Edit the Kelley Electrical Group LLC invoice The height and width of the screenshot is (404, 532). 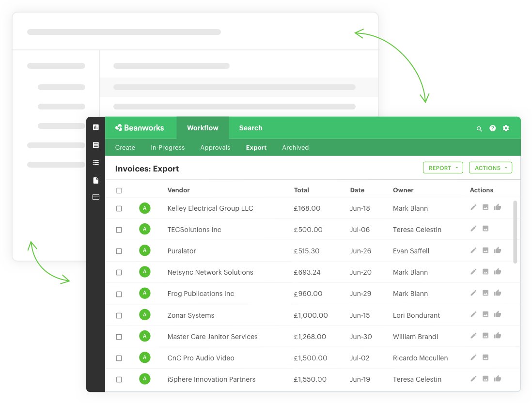pyautogui.click(x=473, y=207)
